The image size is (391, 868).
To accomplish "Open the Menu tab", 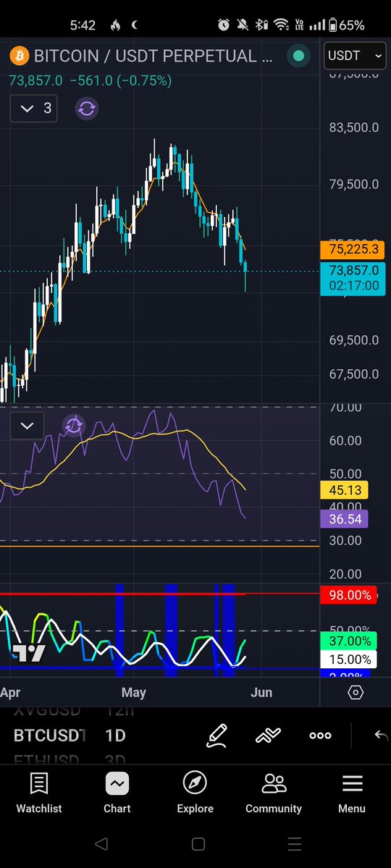I will coord(352,794).
